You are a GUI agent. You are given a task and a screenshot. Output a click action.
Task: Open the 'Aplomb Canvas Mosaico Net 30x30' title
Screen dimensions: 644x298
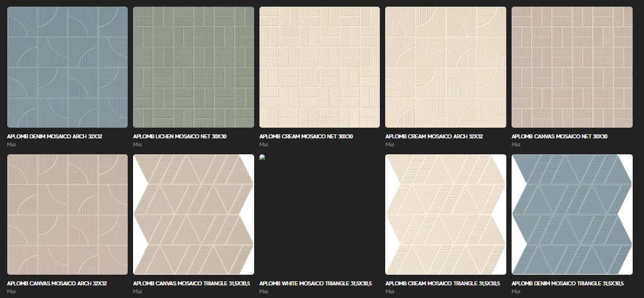[x=560, y=136]
